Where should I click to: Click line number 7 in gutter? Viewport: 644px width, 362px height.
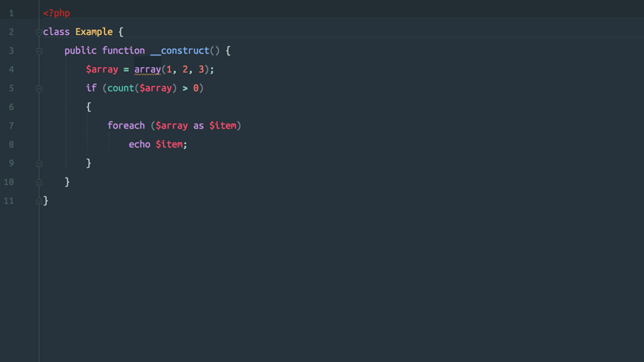[11, 125]
